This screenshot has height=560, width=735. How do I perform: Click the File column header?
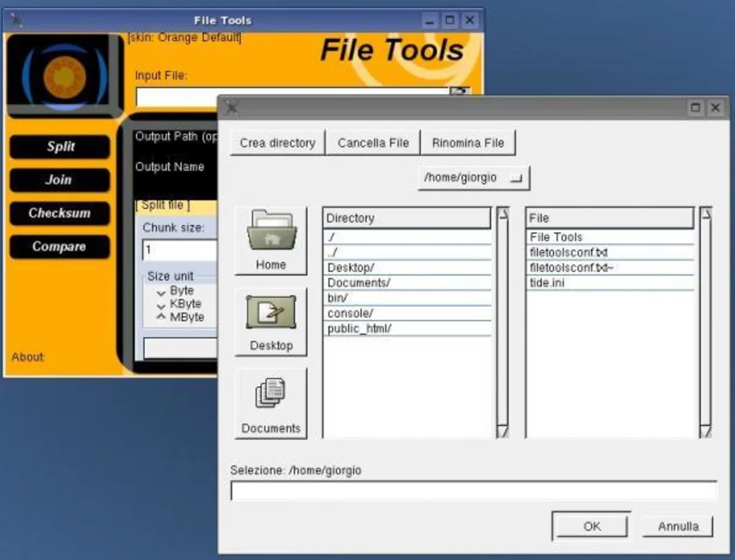pyautogui.click(x=610, y=218)
